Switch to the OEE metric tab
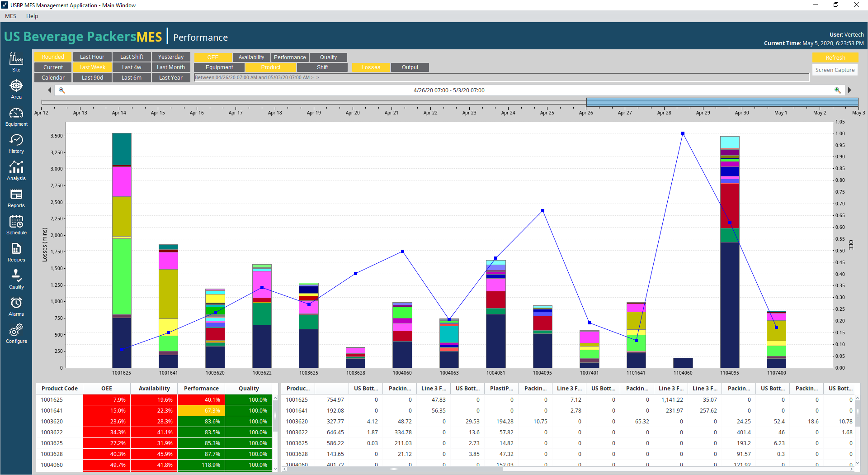 (x=213, y=57)
